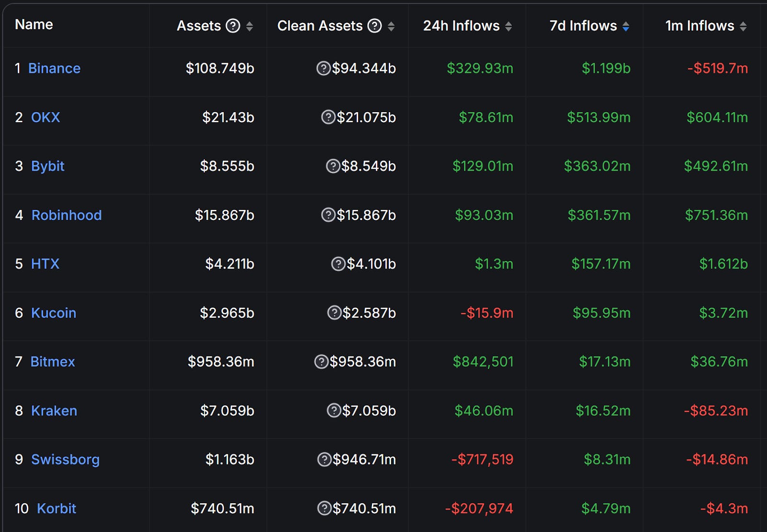Select OKX assets value $21.43b
Screen dimensions: 767x532
228,117
